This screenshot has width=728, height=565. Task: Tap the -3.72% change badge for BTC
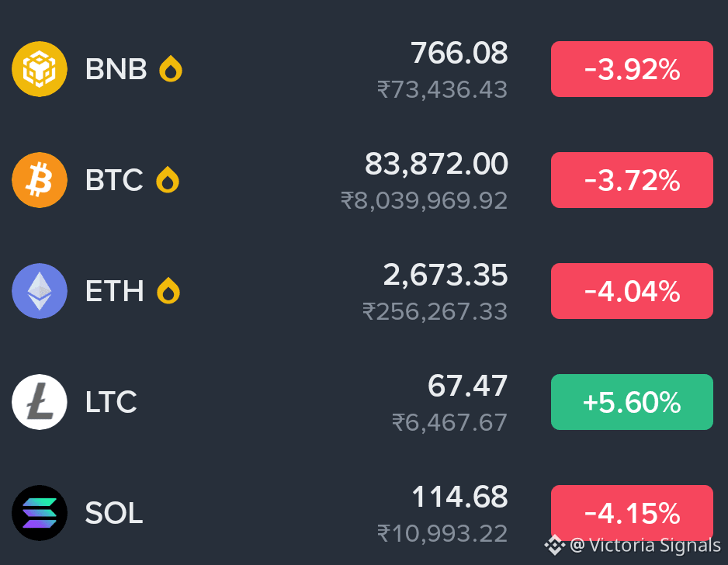click(x=632, y=180)
